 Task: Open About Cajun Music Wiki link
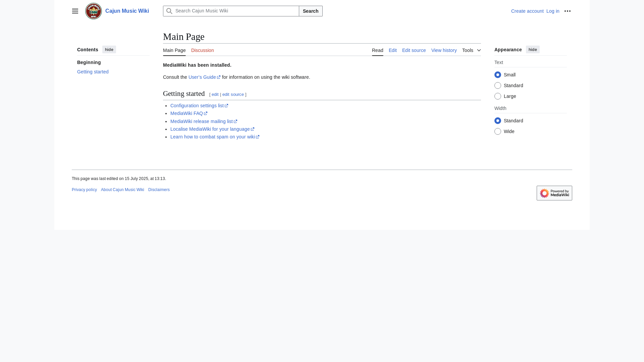click(x=122, y=190)
